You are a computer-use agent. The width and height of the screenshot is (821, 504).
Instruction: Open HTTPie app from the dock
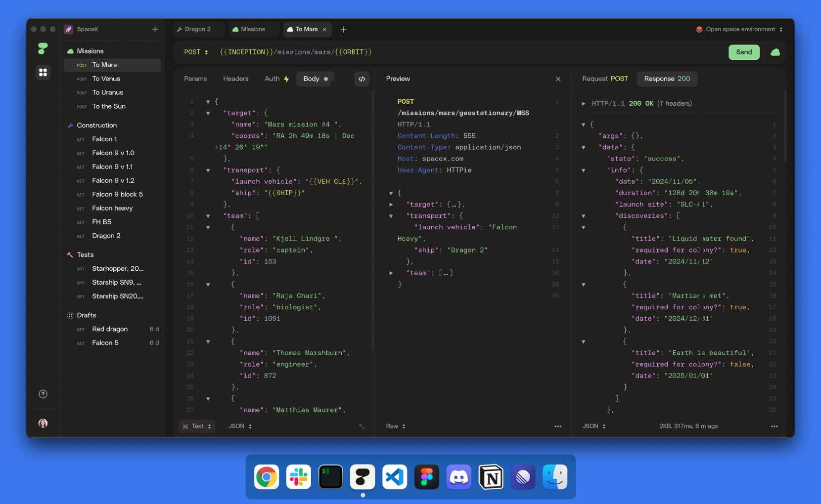[363, 477]
